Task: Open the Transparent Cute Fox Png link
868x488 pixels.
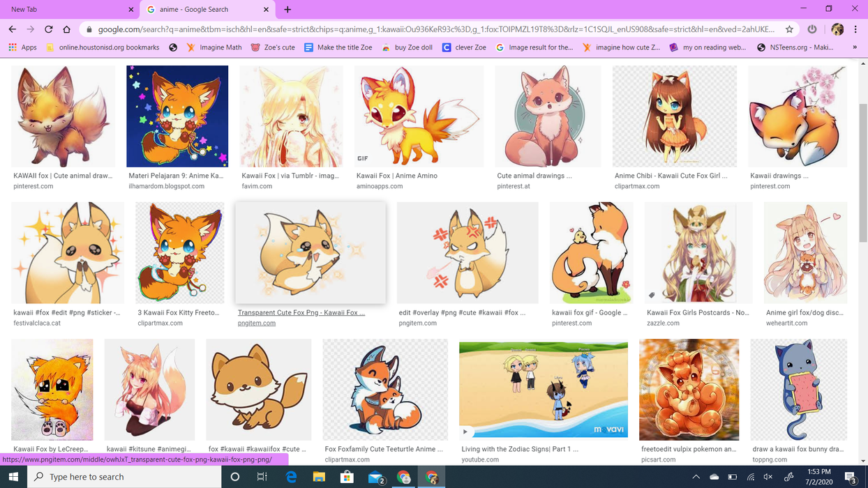Action: point(301,312)
